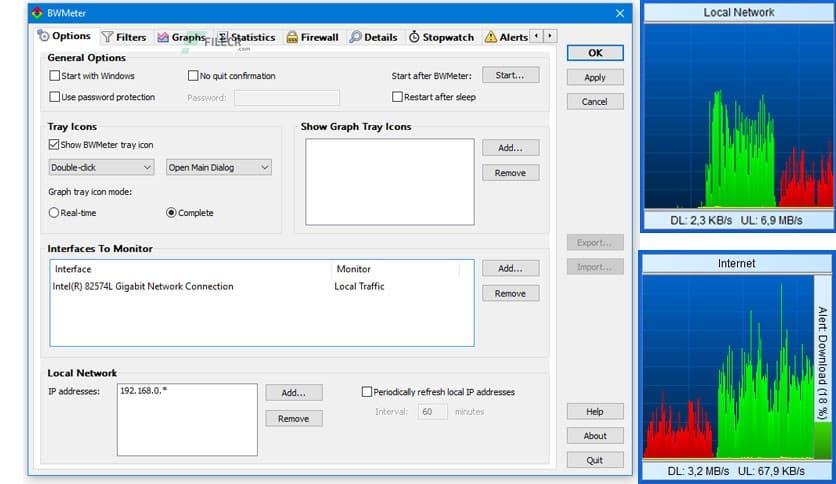Screen dimensions: 836x484
Task: Open the Stopwatch tab
Action: click(441, 37)
